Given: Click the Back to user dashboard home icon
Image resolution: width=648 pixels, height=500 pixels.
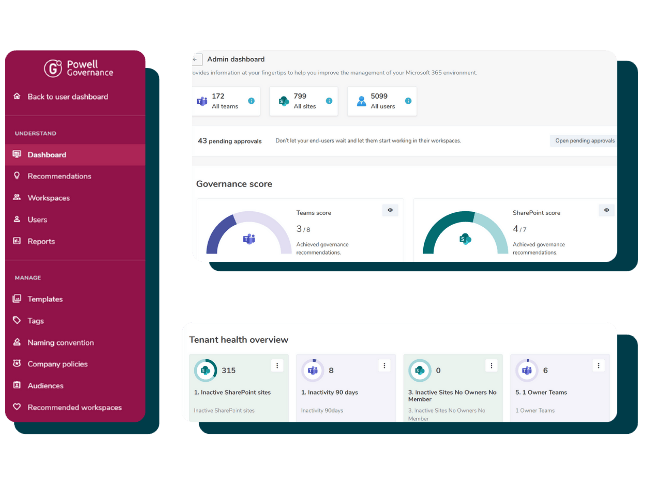Looking at the screenshot, I should click(x=17, y=97).
